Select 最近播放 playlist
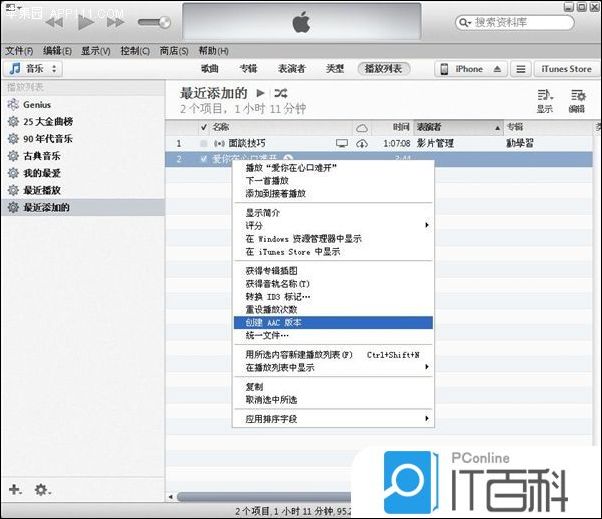The width and height of the screenshot is (602, 519). (x=83, y=190)
